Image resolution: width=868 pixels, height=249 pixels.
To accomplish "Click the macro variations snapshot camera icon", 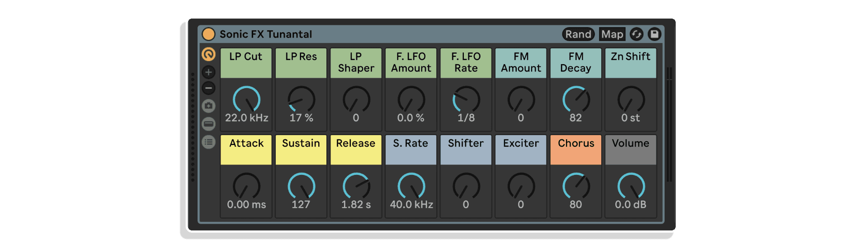I will pos(208,106).
